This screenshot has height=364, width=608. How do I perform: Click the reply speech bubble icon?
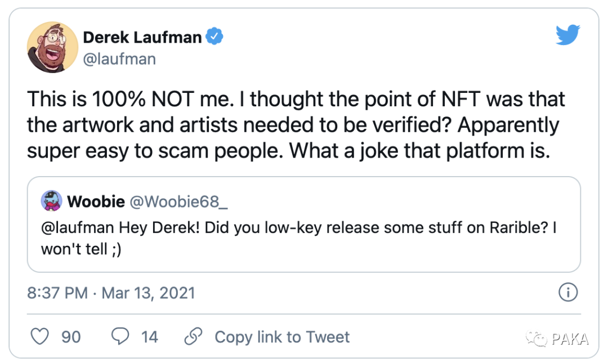point(120,337)
